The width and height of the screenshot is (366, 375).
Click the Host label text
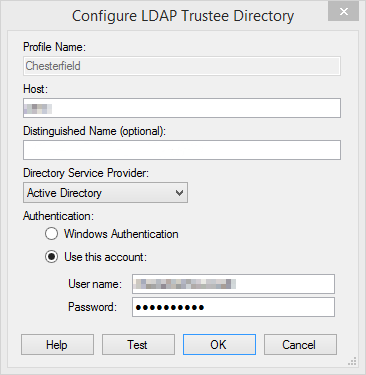pyautogui.click(x=36, y=89)
